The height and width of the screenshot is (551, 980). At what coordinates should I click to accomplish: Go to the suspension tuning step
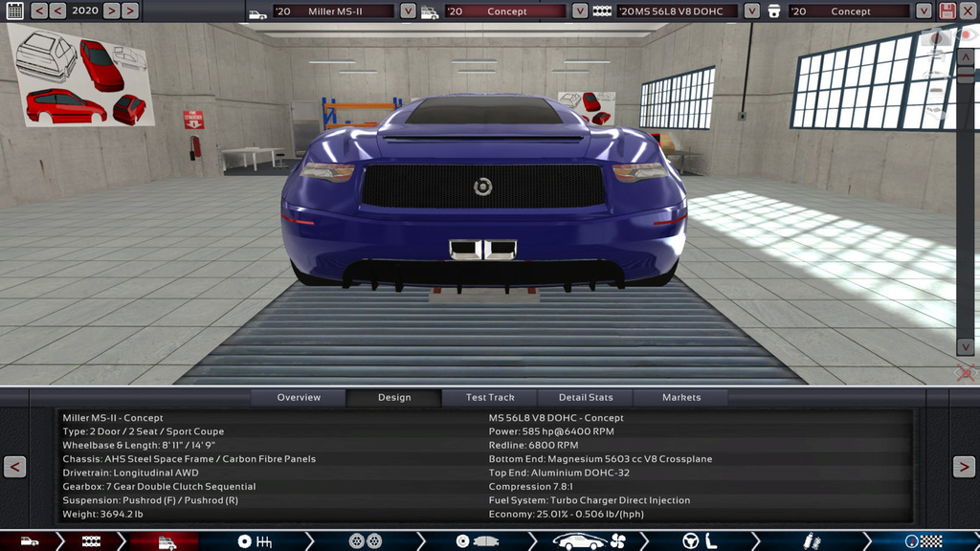pos(805,541)
